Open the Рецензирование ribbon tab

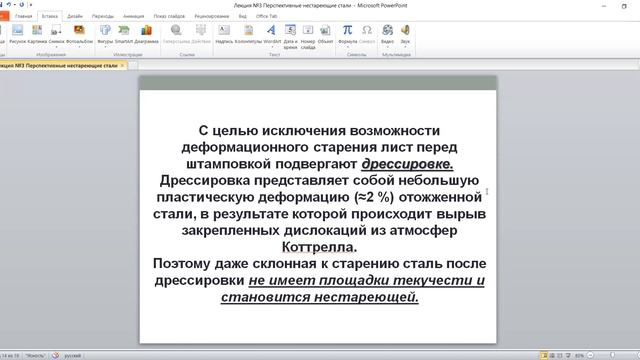coord(211,16)
